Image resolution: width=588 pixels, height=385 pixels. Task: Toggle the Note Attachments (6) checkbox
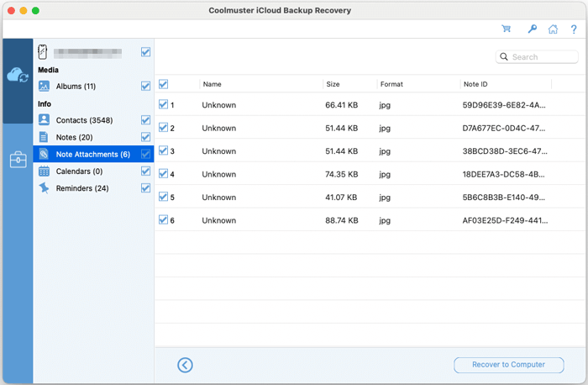point(145,154)
